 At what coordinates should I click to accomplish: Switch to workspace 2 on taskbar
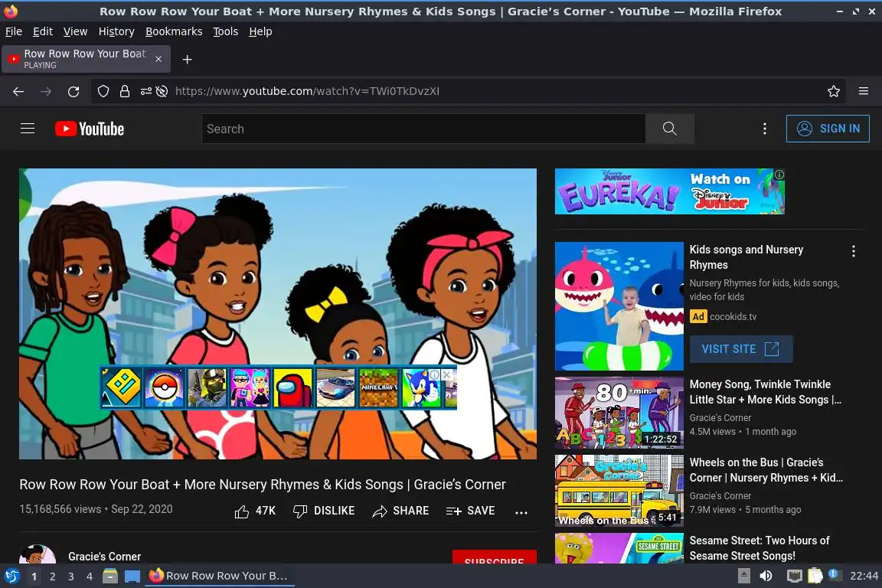click(52, 577)
